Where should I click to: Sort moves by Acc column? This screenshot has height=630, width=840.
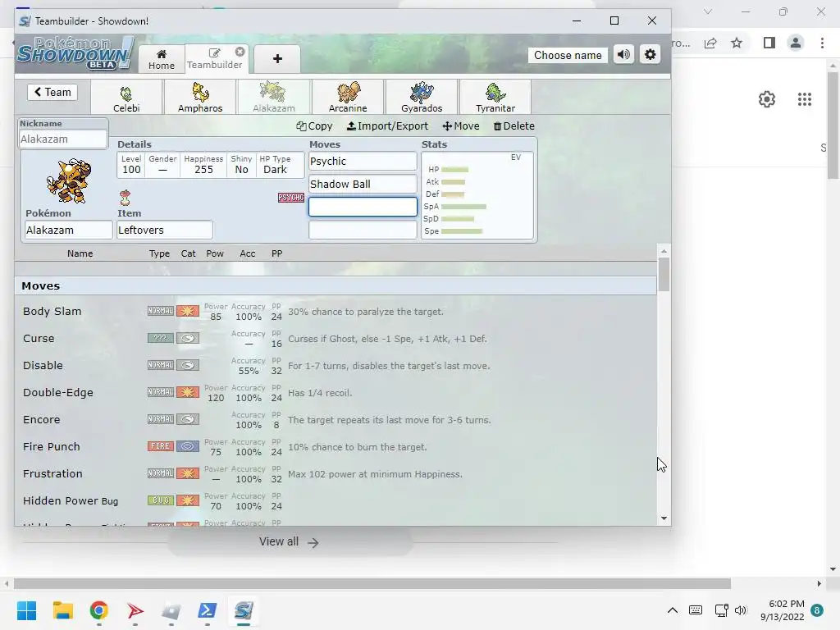248,253
